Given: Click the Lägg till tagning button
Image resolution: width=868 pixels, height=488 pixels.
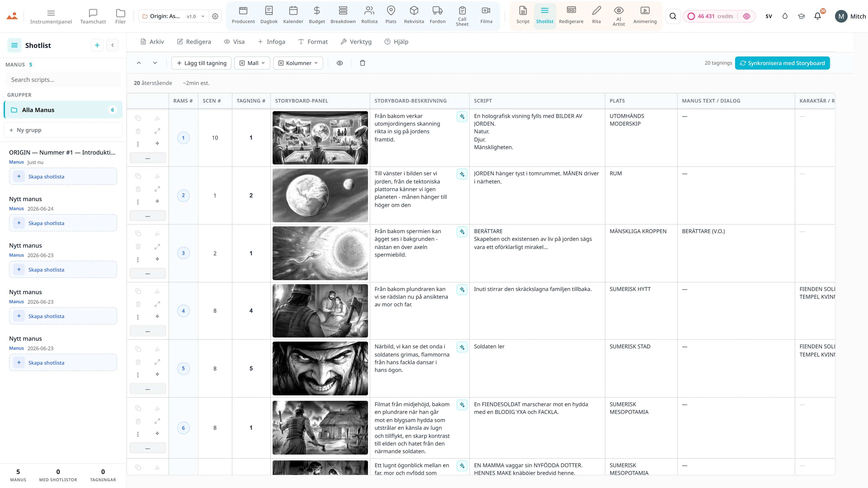Looking at the screenshot, I should pyautogui.click(x=201, y=63).
